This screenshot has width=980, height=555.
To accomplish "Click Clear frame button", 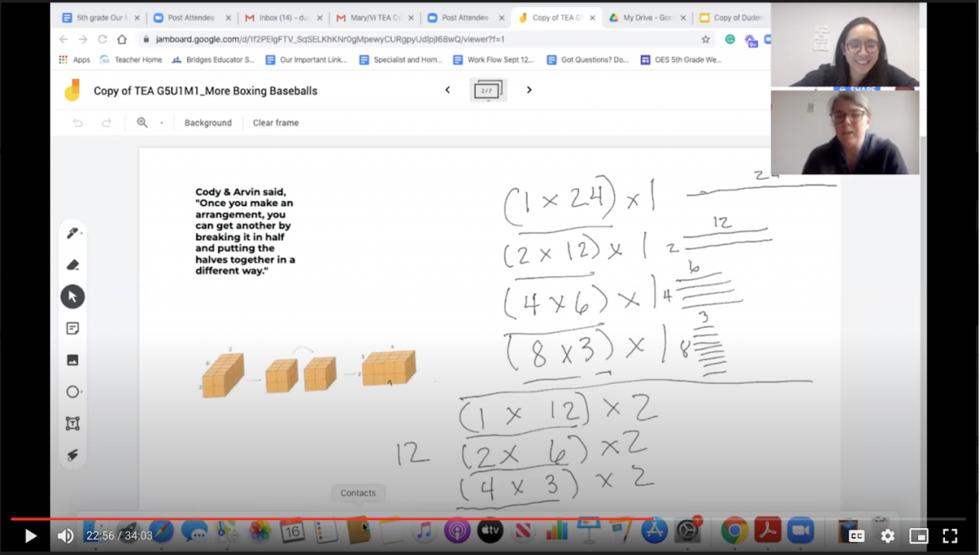I will tap(275, 123).
